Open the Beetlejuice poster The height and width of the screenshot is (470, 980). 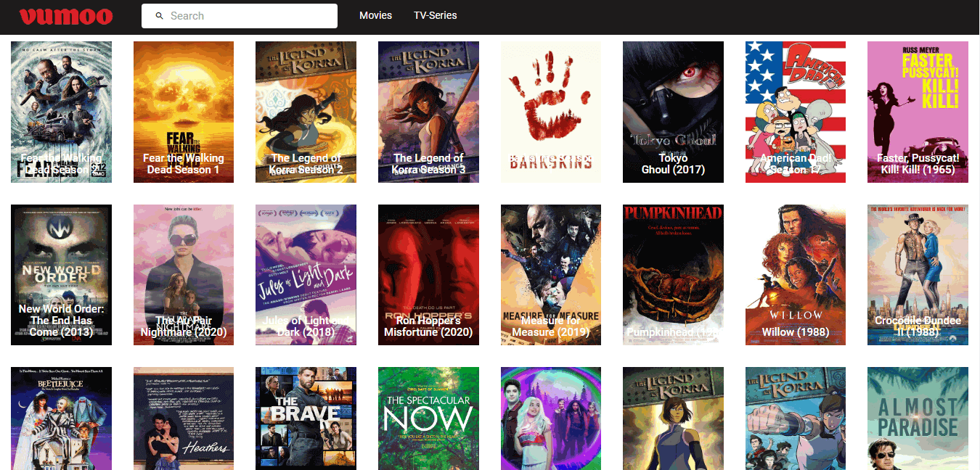click(x=61, y=419)
